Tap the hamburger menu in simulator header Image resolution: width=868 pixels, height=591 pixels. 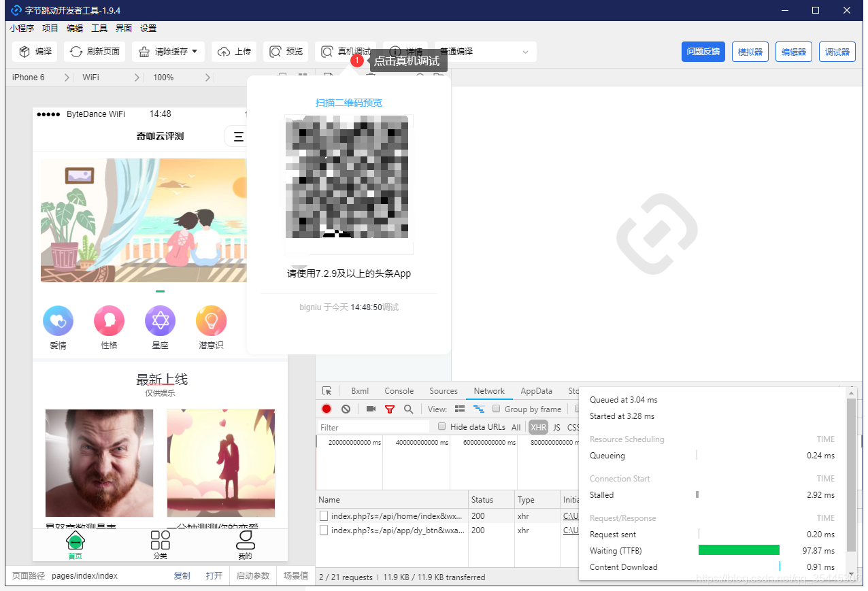pyautogui.click(x=238, y=137)
